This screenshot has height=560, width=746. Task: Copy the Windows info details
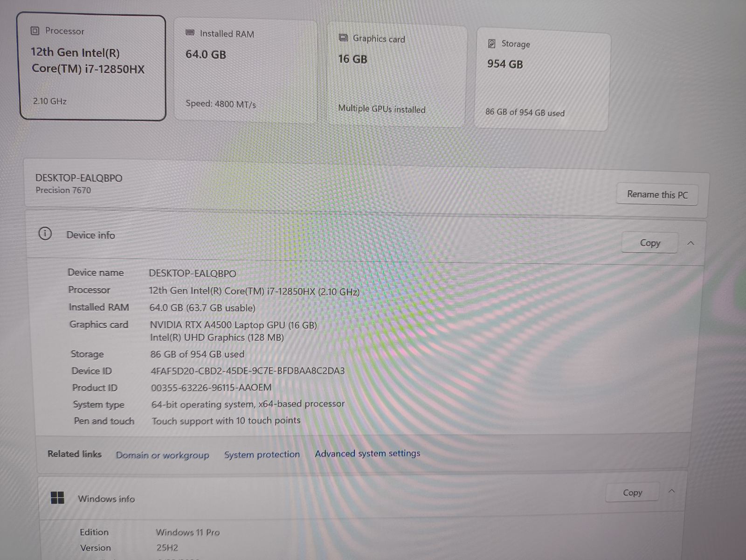[632, 492]
